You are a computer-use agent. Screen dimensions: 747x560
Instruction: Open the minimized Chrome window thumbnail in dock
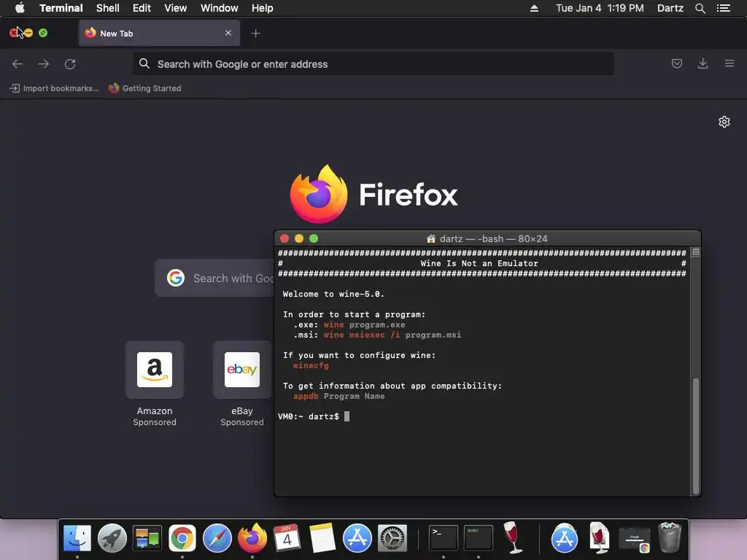pyautogui.click(x=635, y=539)
